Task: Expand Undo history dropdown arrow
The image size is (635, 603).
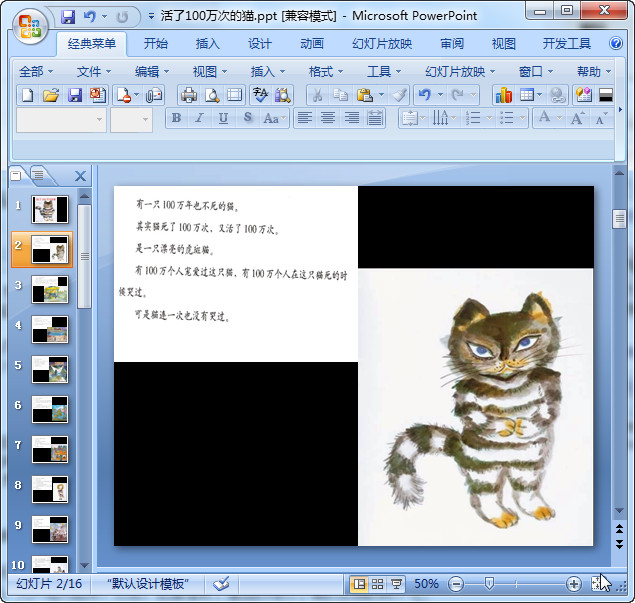Action: 440,95
